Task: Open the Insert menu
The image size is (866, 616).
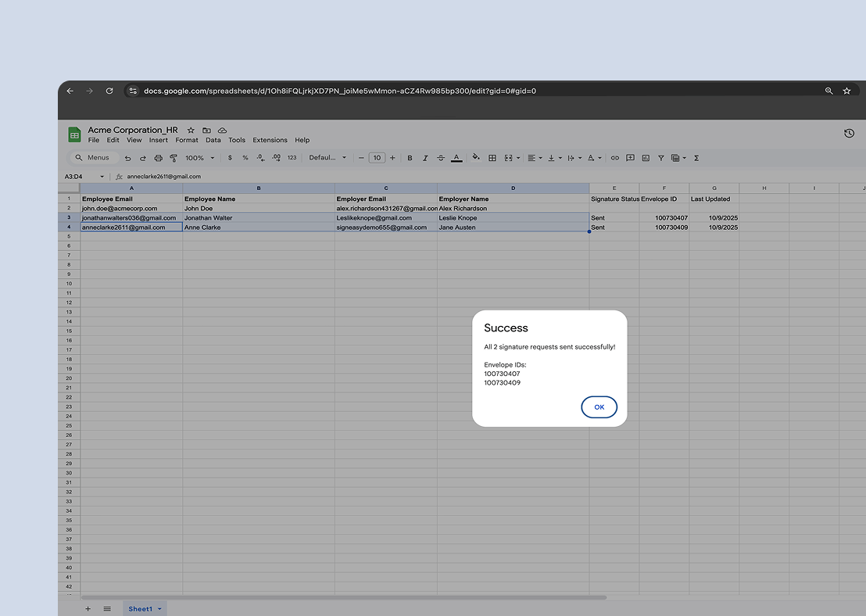Action: [x=159, y=141]
